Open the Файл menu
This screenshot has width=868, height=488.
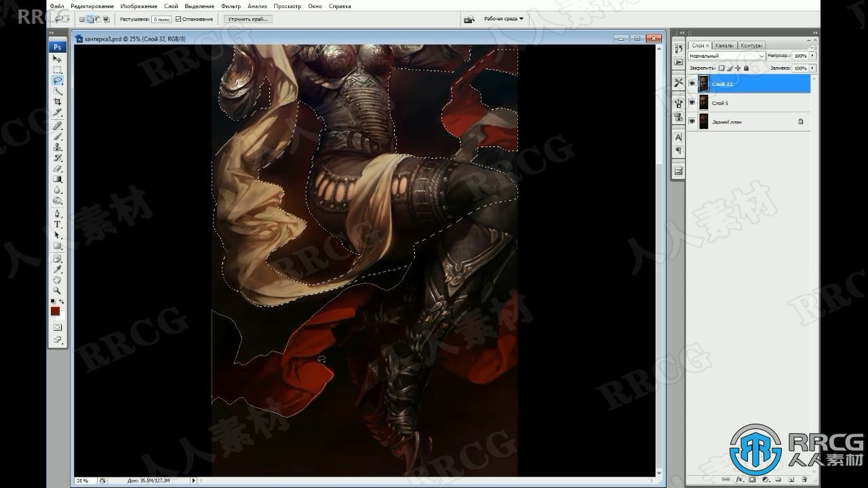tap(57, 6)
